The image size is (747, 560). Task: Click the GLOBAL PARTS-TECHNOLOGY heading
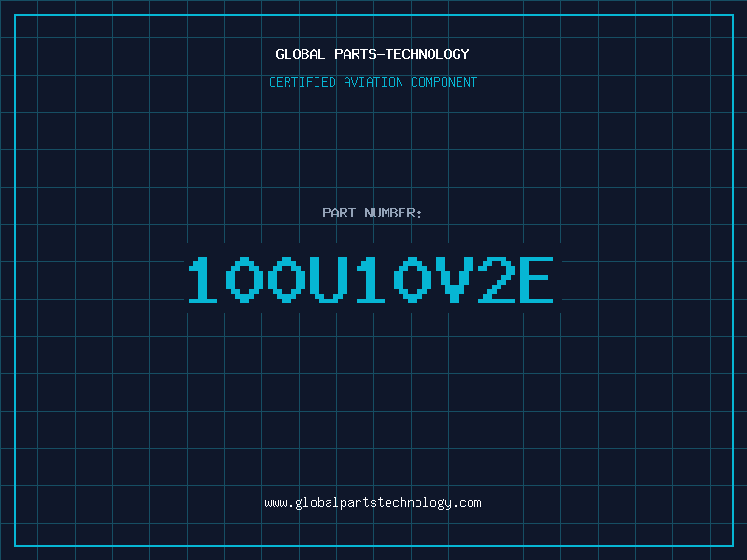point(373,54)
